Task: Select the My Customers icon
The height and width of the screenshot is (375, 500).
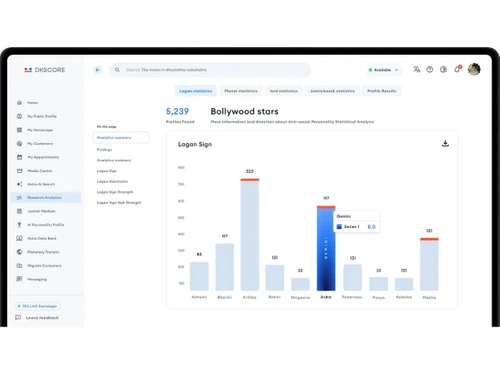Action: click(19, 144)
